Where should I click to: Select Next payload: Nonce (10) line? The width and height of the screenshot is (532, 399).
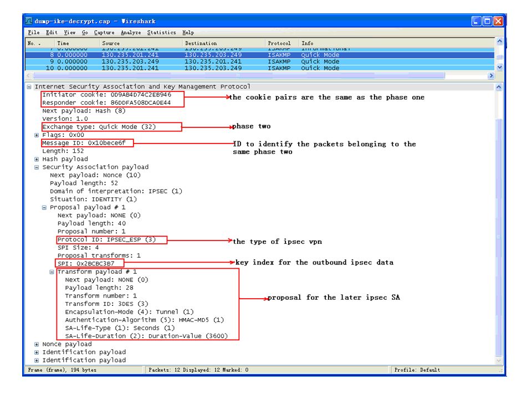tap(95, 175)
